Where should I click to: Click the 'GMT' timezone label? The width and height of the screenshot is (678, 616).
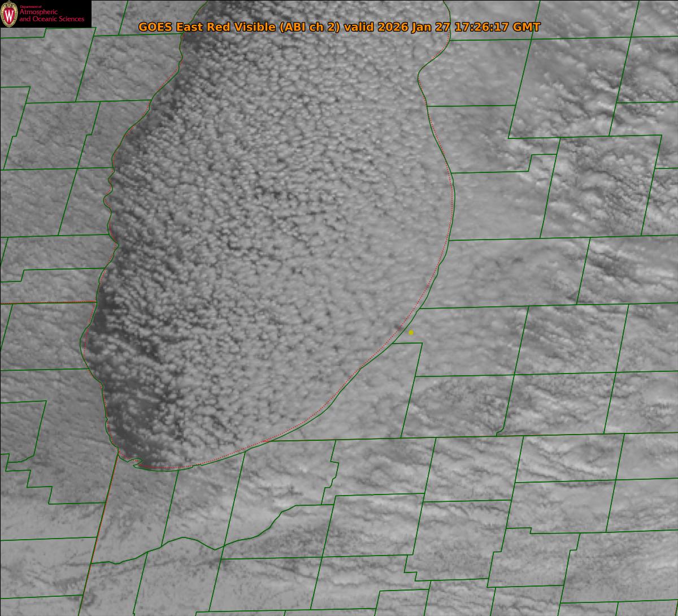tap(526, 27)
